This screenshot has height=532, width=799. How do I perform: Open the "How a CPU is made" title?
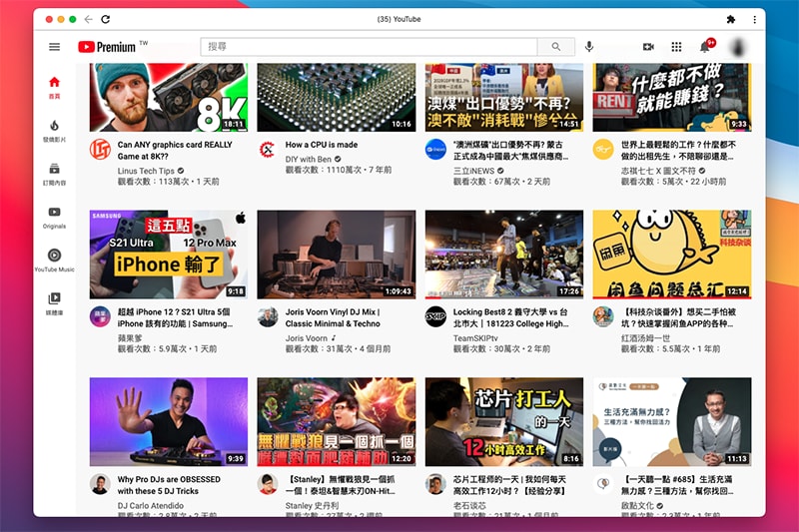[x=322, y=145]
